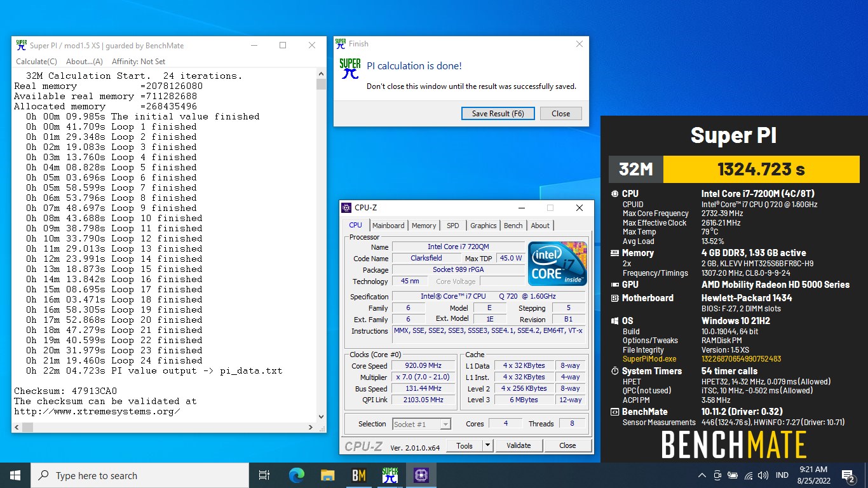
Task: Click Close button in Finish dialog
Action: pos(560,114)
